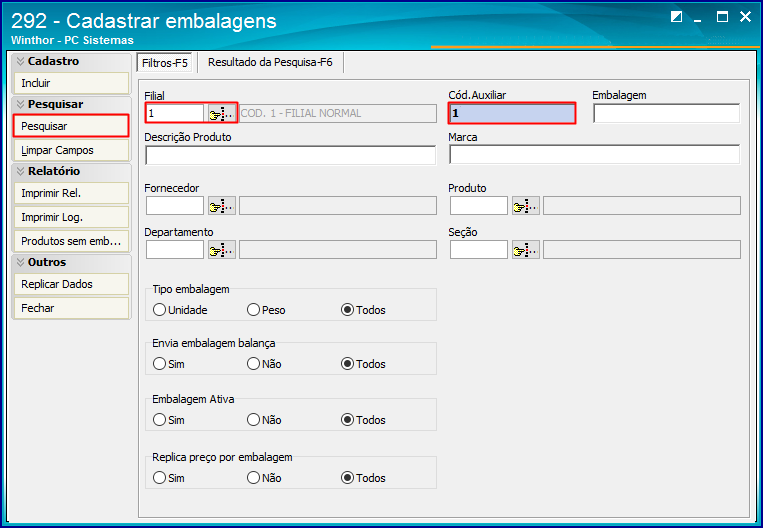Focus the Departamento code input field

[x=175, y=250]
